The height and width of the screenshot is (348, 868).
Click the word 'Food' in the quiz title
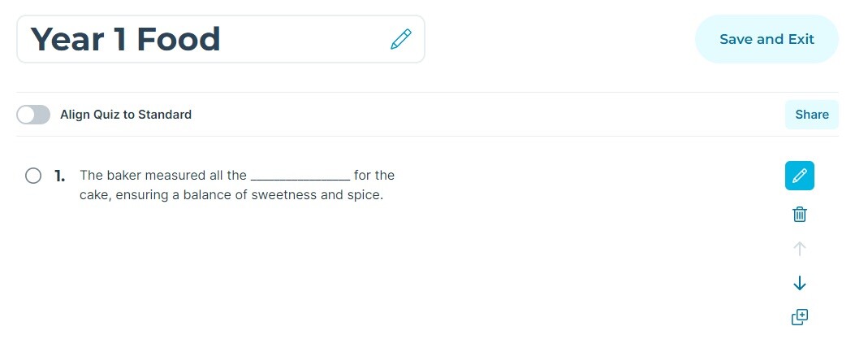[x=179, y=39]
